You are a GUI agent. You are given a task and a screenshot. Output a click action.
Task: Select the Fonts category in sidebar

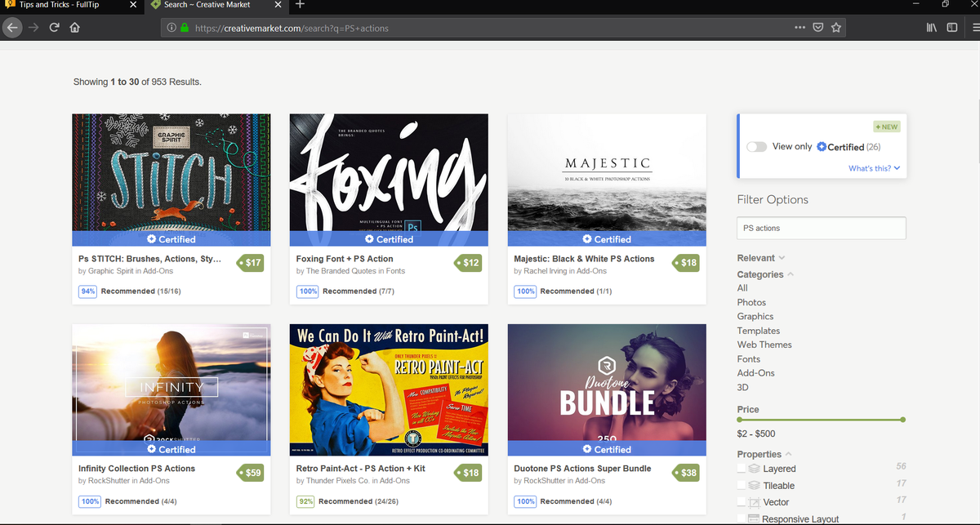pyautogui.click(x=749, y=358)
